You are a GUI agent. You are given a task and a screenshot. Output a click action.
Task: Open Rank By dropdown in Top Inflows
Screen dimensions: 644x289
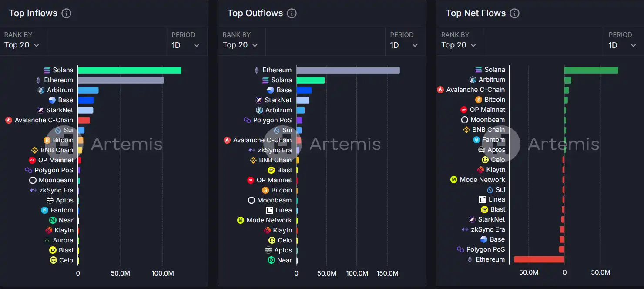tap(22, 45)
